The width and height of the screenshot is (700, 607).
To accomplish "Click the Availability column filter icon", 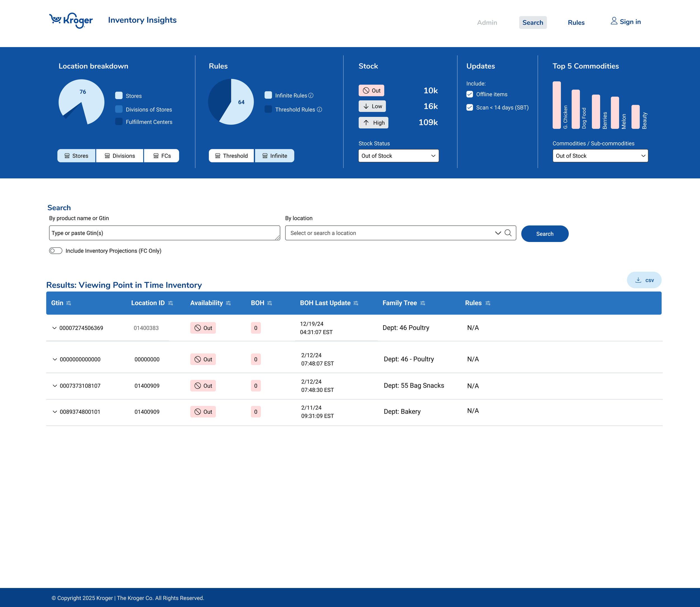I will tap(228, 303).
